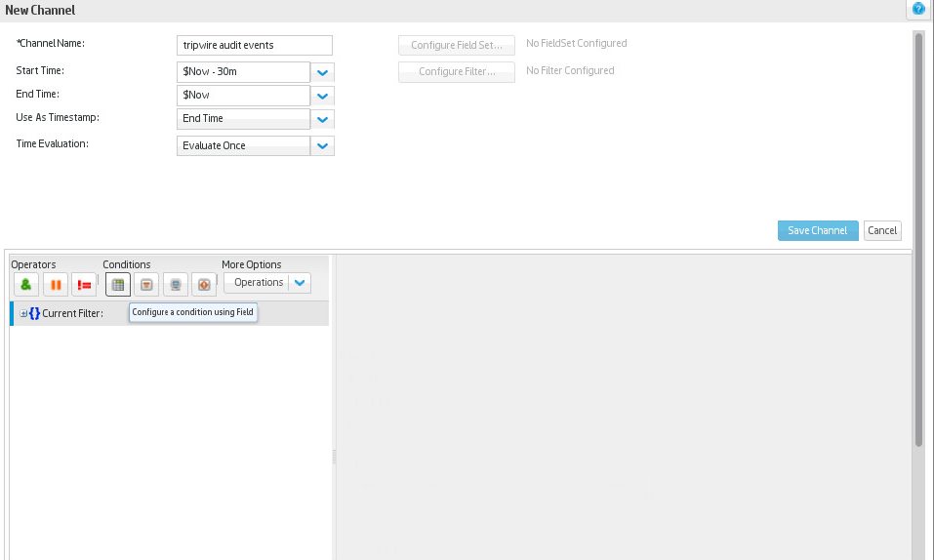Expand the Current Filter tree node
Viewport: 934px width, 560px height.
coord(23,313)
